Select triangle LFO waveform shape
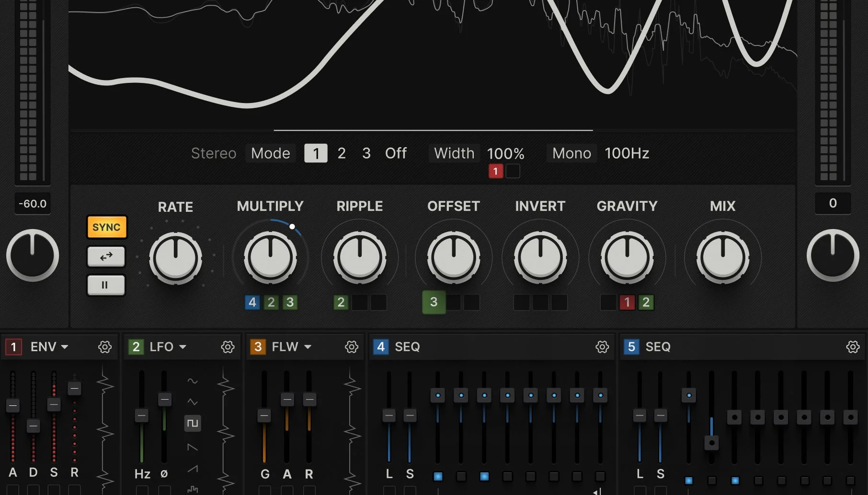Screen dimensions: 868x495 click(193, 402)
